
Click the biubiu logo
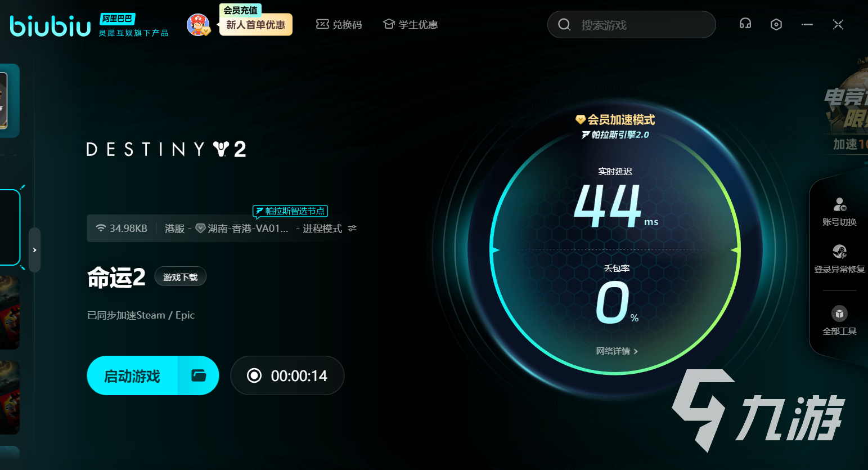(51, 26)
